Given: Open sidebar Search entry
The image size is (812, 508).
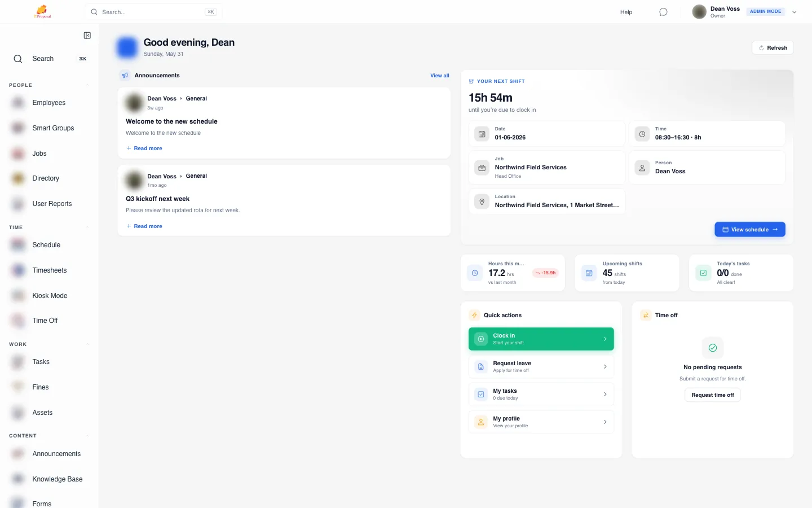Looking at the screenshot, I should 50,59.
